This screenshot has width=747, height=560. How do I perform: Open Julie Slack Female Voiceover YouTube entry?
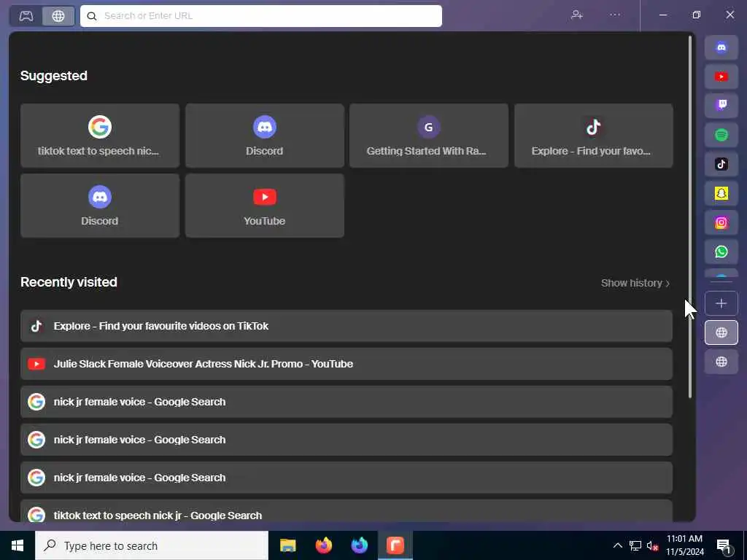tap(347, 364)
